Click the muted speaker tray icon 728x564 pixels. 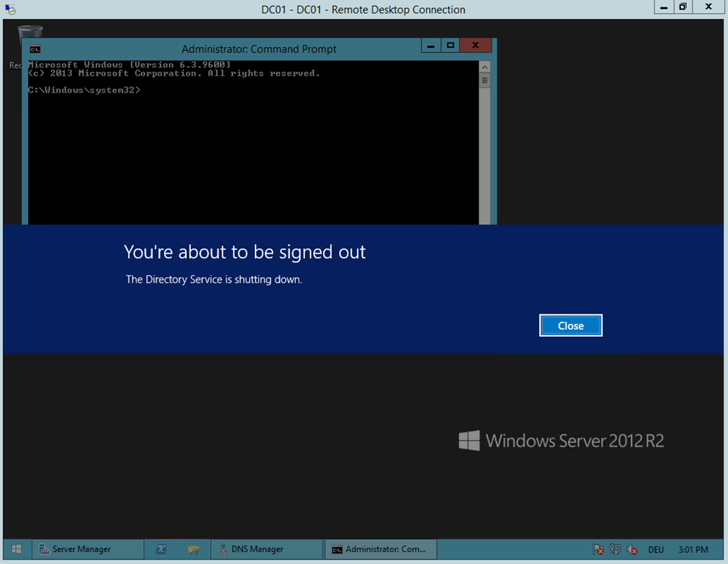632,549
